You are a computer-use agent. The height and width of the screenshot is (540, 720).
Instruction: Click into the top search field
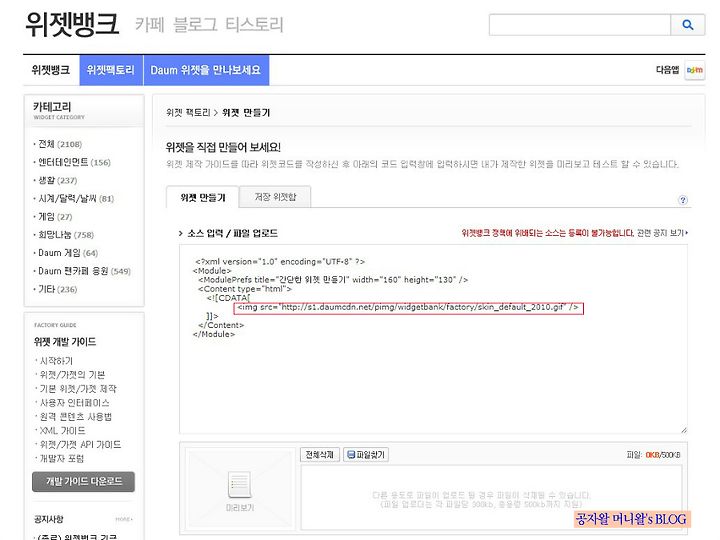point(580,25)
